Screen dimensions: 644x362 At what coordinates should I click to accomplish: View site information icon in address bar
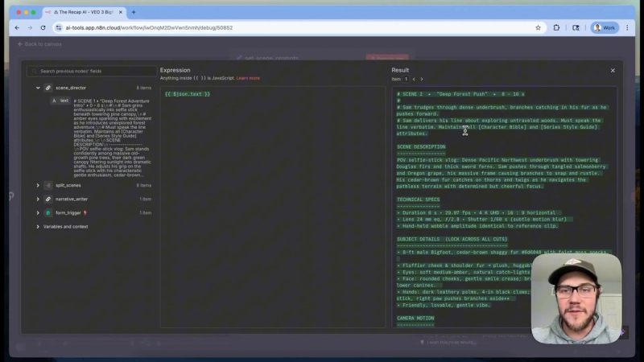tap(59, 27)
